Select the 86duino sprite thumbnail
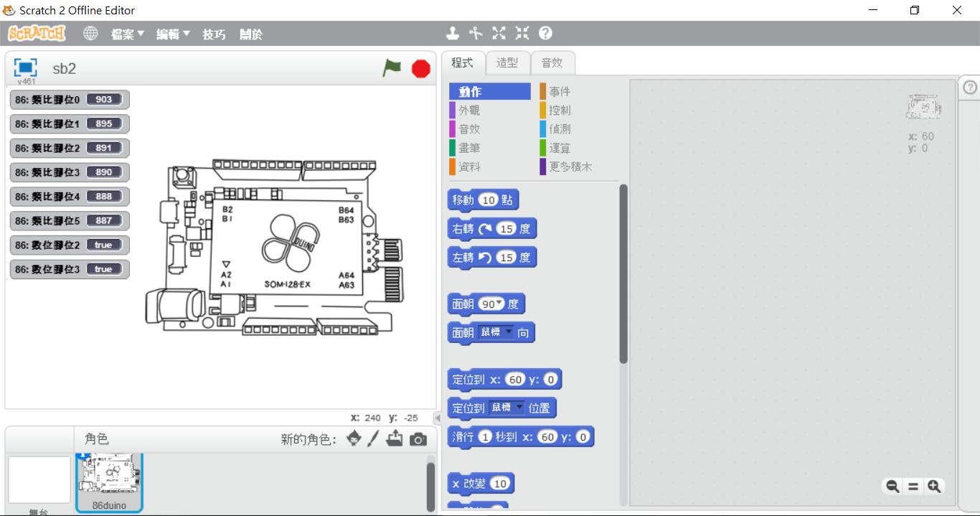This screenshot has height=516, width=980. point(110,482)
